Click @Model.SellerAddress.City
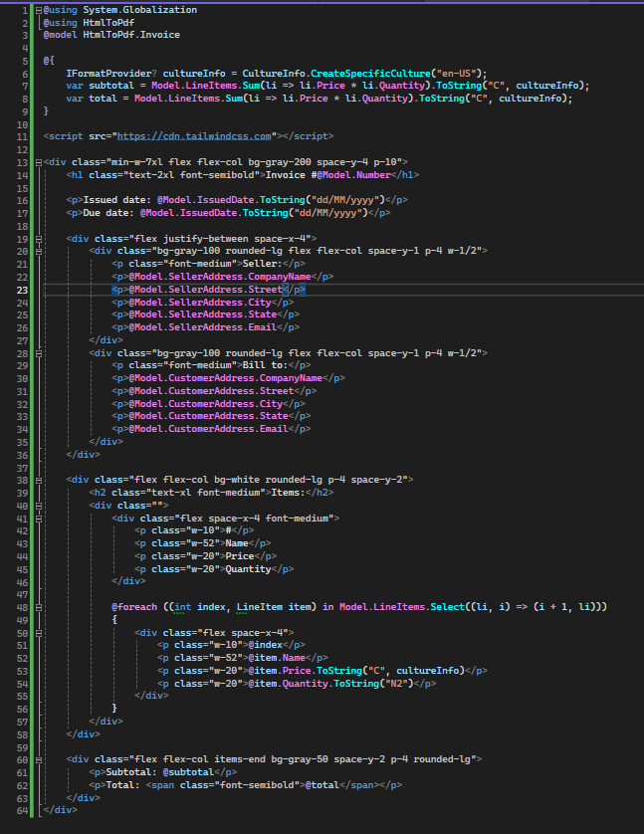644x834 pixels. (200, 303)
